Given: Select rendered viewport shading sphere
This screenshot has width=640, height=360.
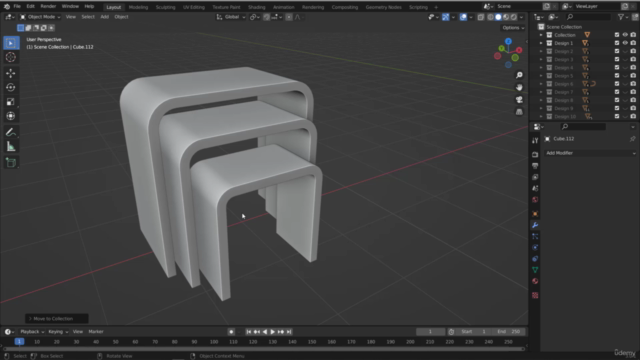Looking at the screenshot, I should [x=514, y=17].
